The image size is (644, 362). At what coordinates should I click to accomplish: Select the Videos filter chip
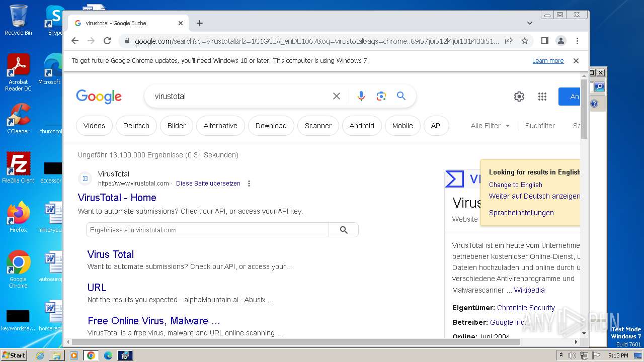pyautogui.click(x=94, y=126)
